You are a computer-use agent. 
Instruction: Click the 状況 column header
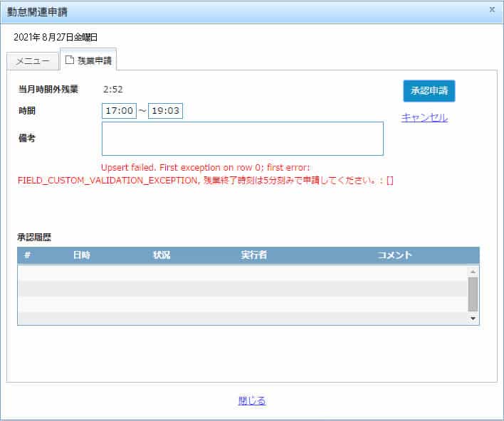(x=162, y=255)
